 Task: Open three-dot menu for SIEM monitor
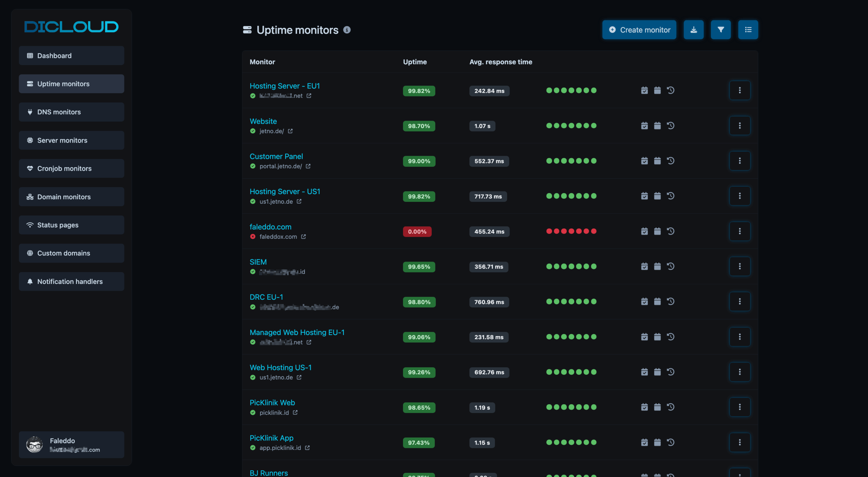[x=739, y=267]
